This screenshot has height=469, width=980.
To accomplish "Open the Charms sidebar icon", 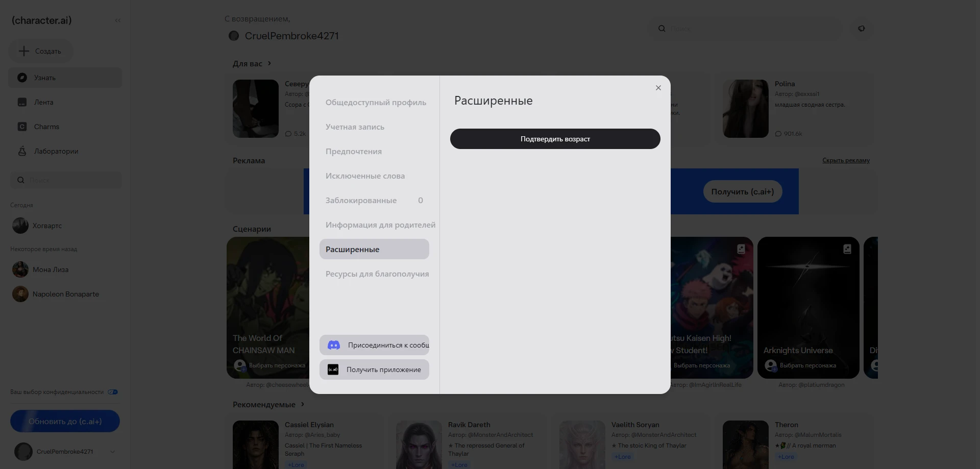I will (x=22, y=127).
